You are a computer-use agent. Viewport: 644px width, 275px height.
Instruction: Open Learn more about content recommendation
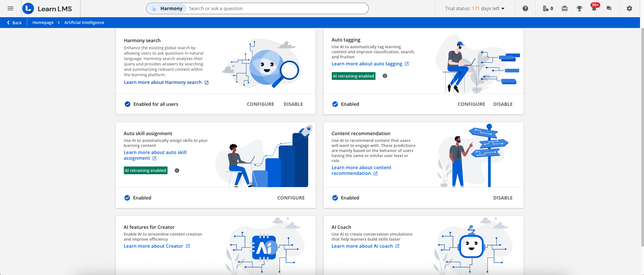[361, 171]
